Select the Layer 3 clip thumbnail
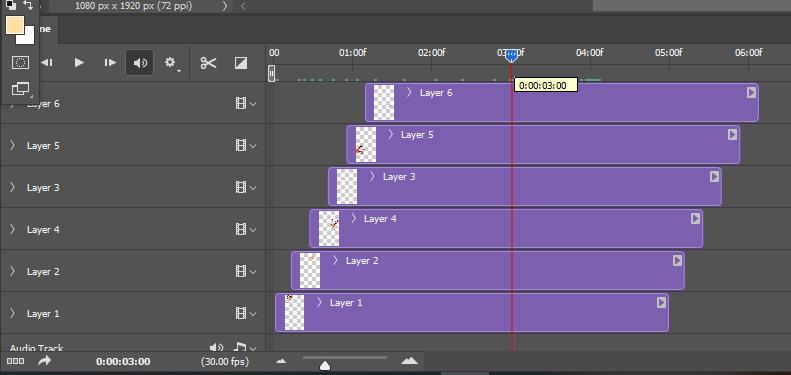Viewport: 791px width, 375px height. 347,186
